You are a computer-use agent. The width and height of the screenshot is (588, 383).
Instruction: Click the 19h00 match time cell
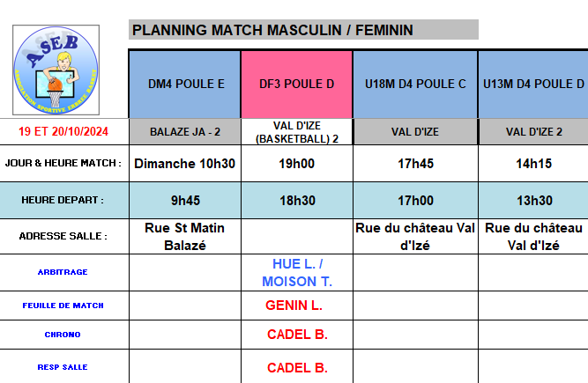click(296, 163)
